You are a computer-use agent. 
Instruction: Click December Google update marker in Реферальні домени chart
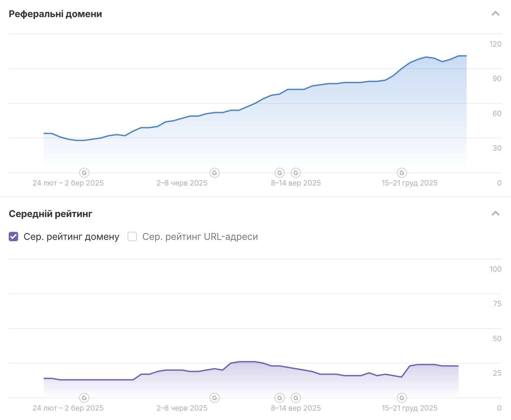[x=402, y=173]
